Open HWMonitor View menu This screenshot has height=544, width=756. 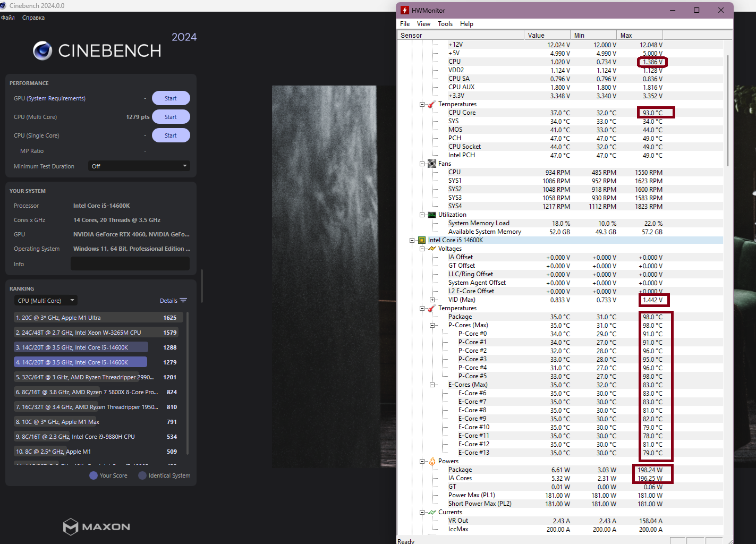[423, 24]
